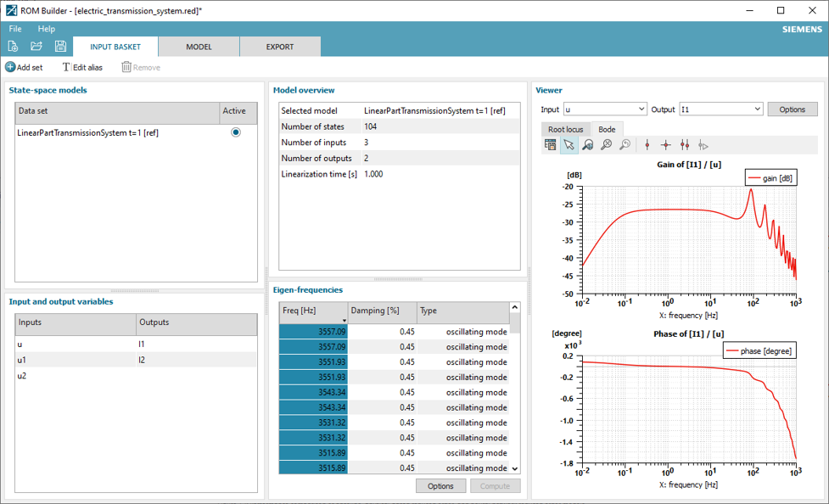Click the crosshair cursor marker icon
This screenshot has height=504, width=829.
666,145
